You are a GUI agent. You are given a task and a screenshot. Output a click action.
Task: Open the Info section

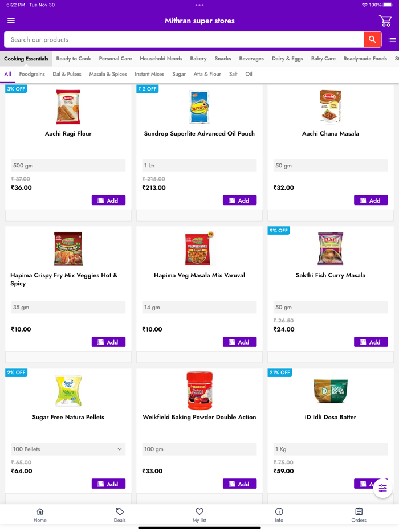[279, 514]
